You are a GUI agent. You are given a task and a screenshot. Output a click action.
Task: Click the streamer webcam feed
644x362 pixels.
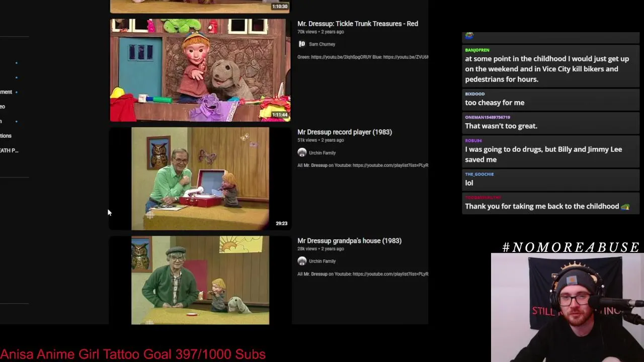567,307
